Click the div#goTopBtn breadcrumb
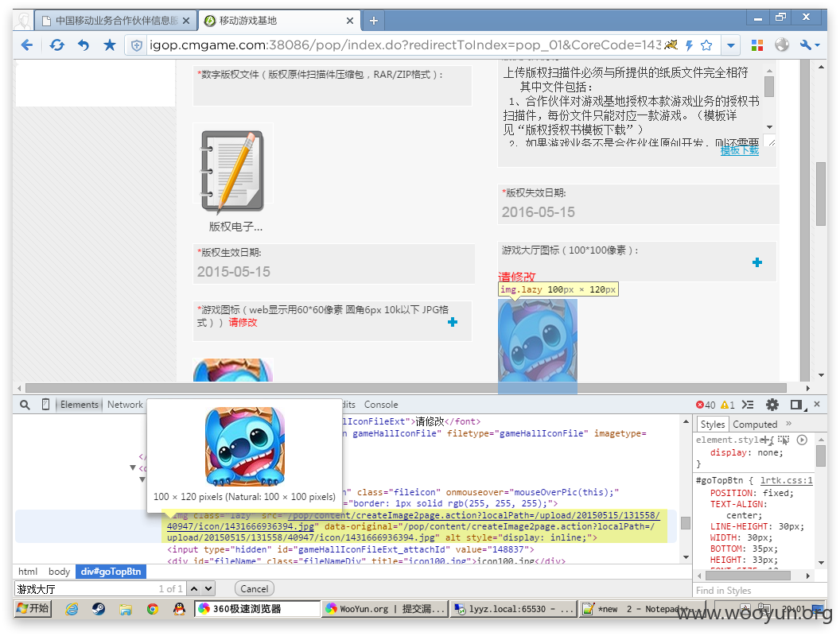Image resolution: width=840 pixels, height=636 pixels. [x=111, y=572]
